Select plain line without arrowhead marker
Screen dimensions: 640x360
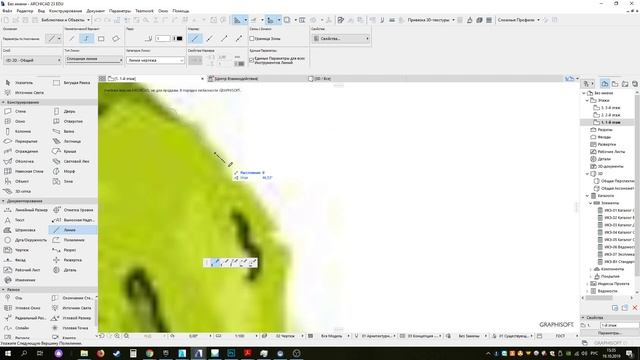(195, 39)
